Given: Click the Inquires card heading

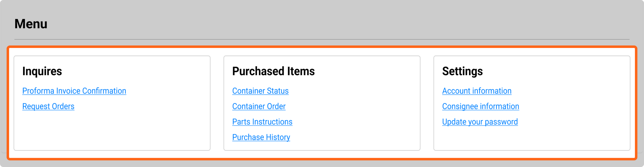Looking at the screenshot, I should [42, 71].
